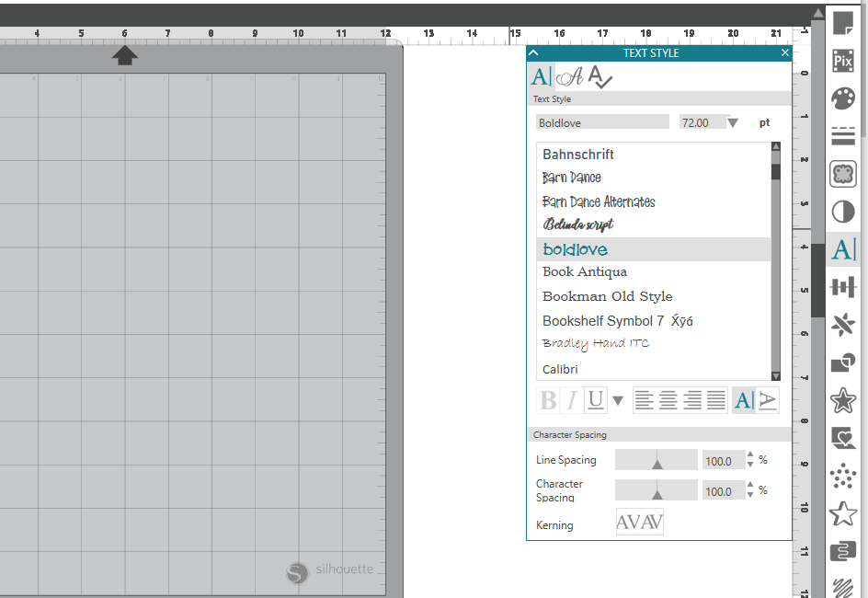Click font list scrollbar down arrow

point(775,376)
